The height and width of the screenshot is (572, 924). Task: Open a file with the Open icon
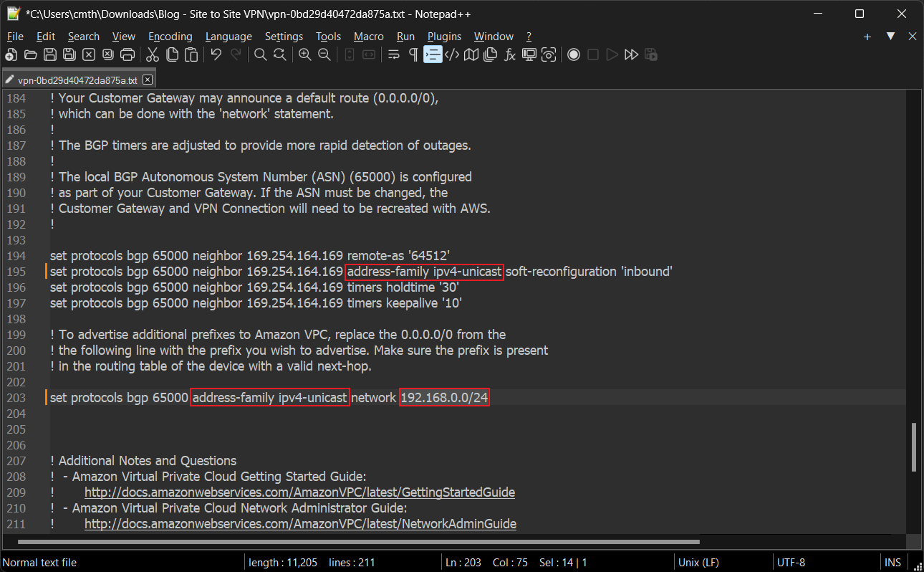pos(30,54)
